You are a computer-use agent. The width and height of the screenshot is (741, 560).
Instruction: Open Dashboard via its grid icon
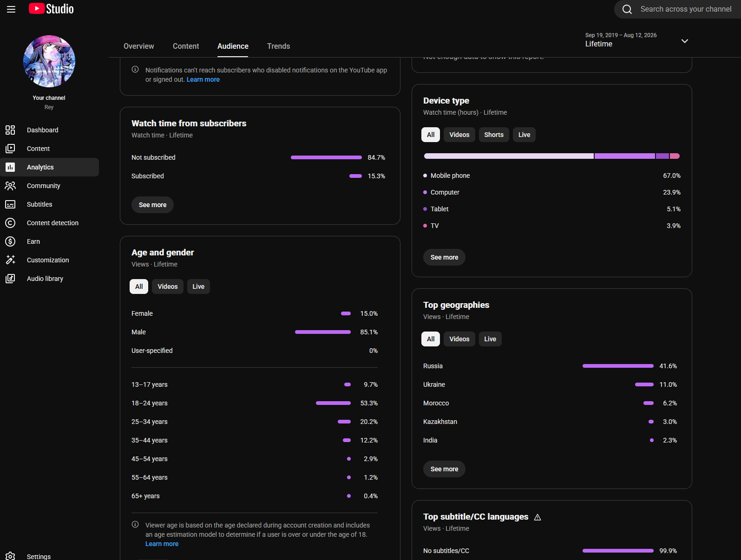click(10, 130)
